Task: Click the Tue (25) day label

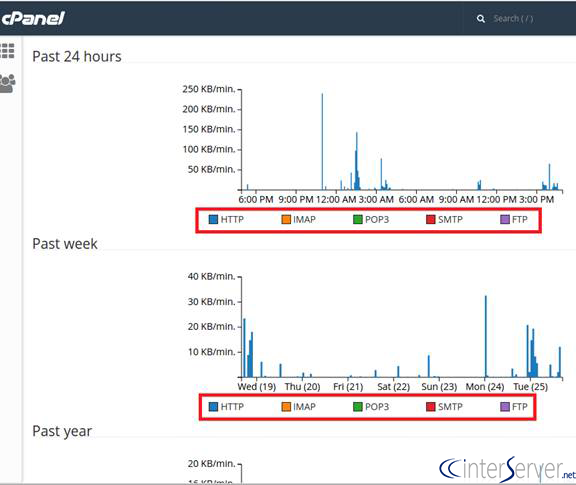Action: coord(530,387)
